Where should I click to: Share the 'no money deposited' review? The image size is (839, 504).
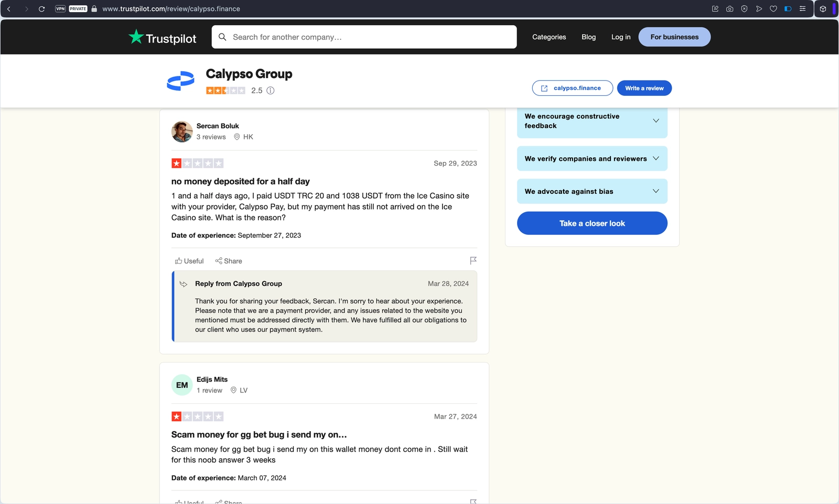229,261
